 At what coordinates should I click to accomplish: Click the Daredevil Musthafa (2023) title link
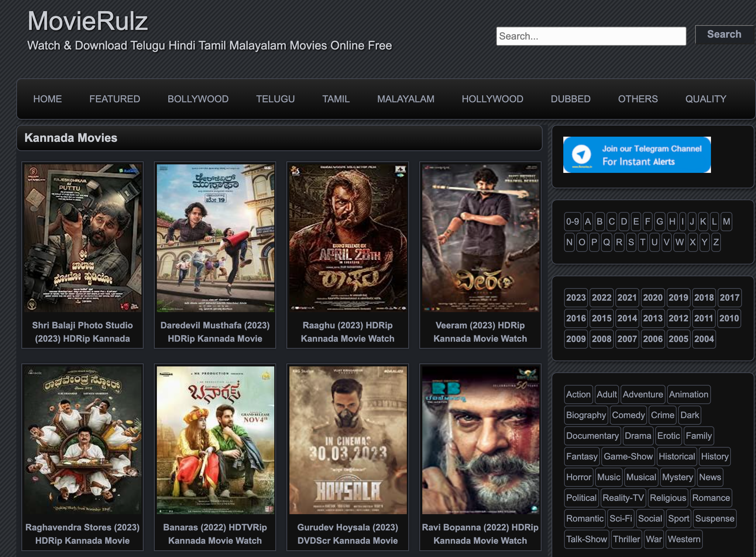tap(215, 332)
